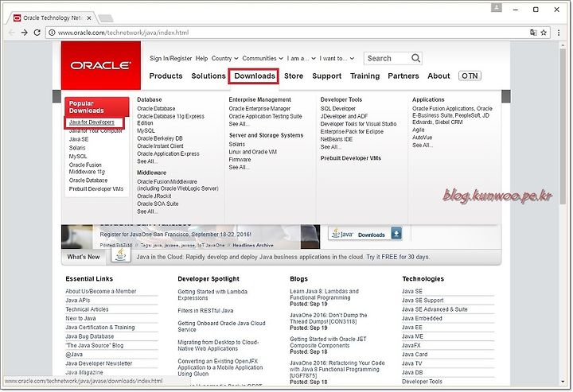Expand the Communities dropdown
This screenshot has height=392, width=573.
263,58
